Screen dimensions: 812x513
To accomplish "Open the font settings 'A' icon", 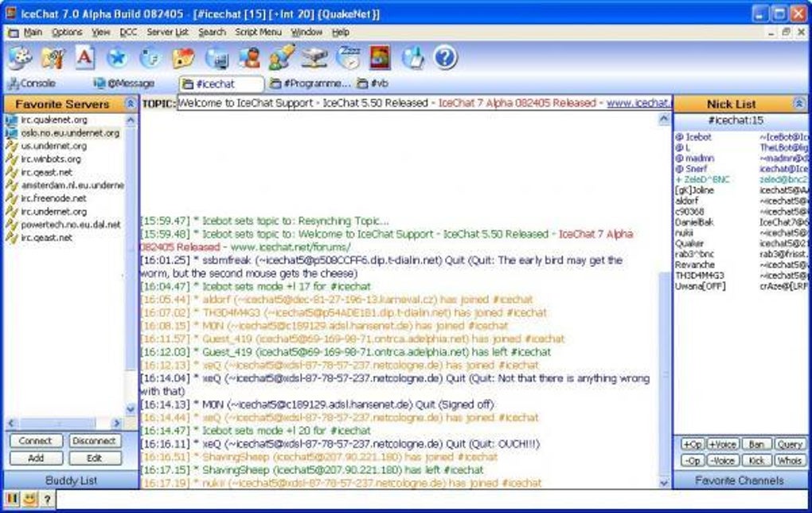I will click(85, 57).
